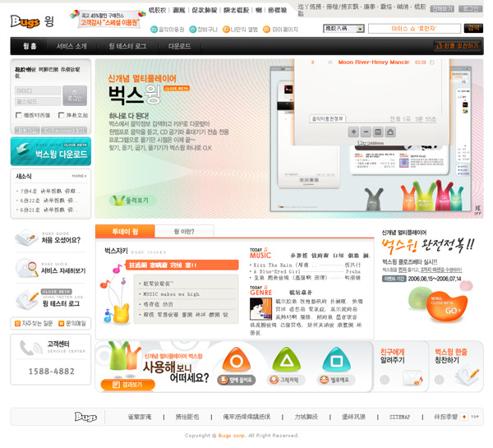493x448 pixels.
Task: Click the 서비스 자세히보기 magnifier icon
Action: click(27, 269)
